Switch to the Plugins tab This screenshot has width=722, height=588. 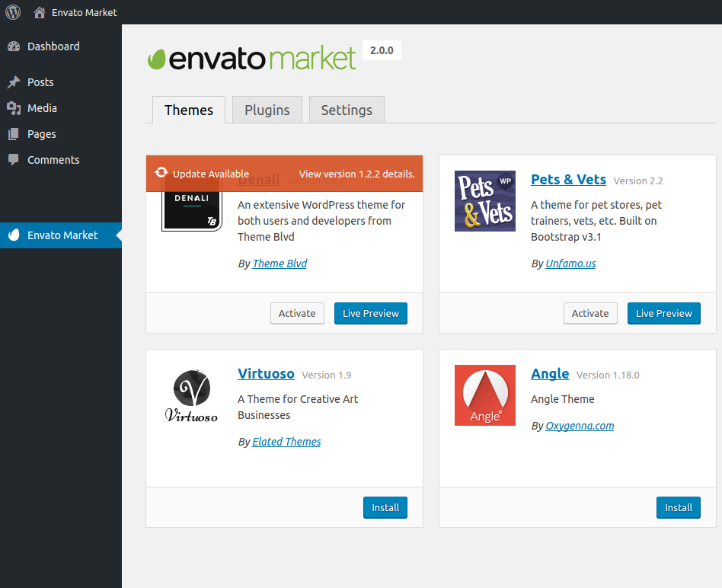(267, 110)
